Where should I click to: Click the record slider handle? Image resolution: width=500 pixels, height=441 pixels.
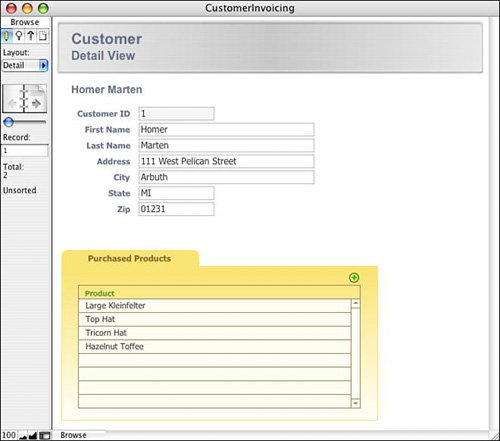9,122
